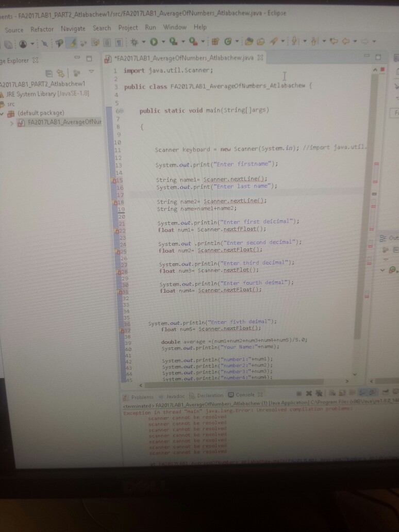Click the Back navigation arrow
Viewport: 399px width, 532px height.
coord(346,41)
